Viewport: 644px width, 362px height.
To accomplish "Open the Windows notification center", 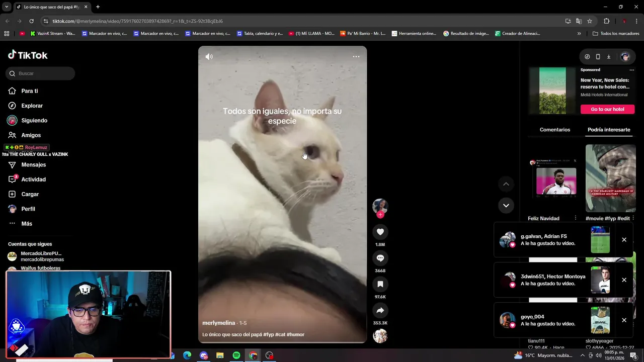I will (x=633, y=355).
